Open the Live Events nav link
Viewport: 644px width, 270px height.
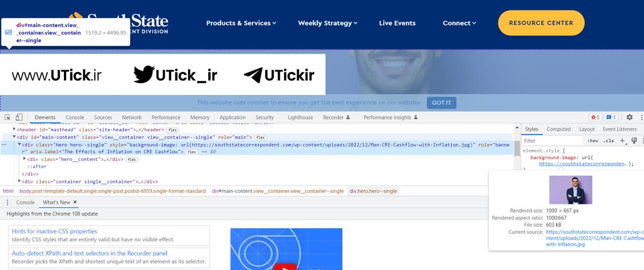[397, 23]
